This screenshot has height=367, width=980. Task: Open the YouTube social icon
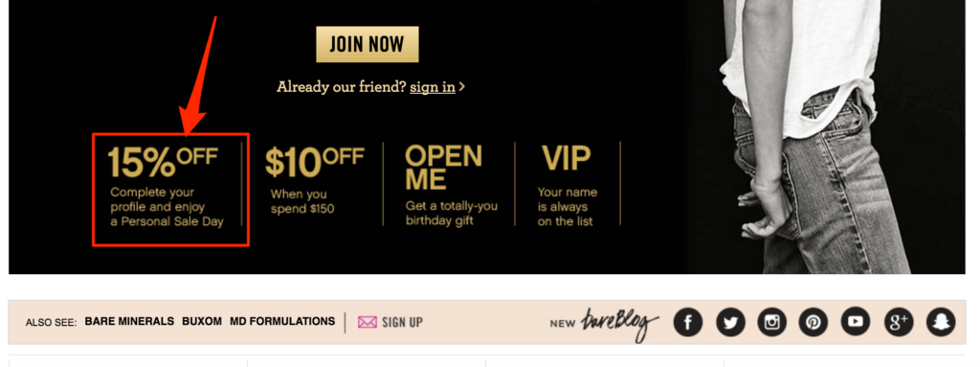pyautogui.click(x=856, y=322)
